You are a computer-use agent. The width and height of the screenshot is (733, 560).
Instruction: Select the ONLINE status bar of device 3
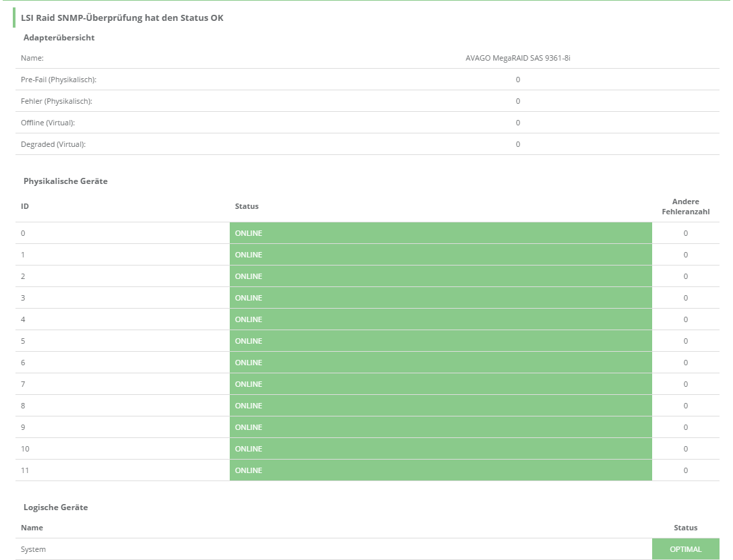441,298
